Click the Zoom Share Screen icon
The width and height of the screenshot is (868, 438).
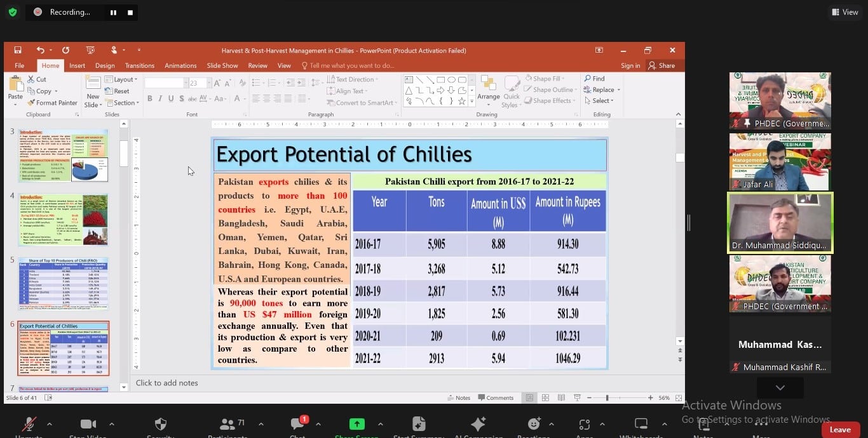coord(357,425)
